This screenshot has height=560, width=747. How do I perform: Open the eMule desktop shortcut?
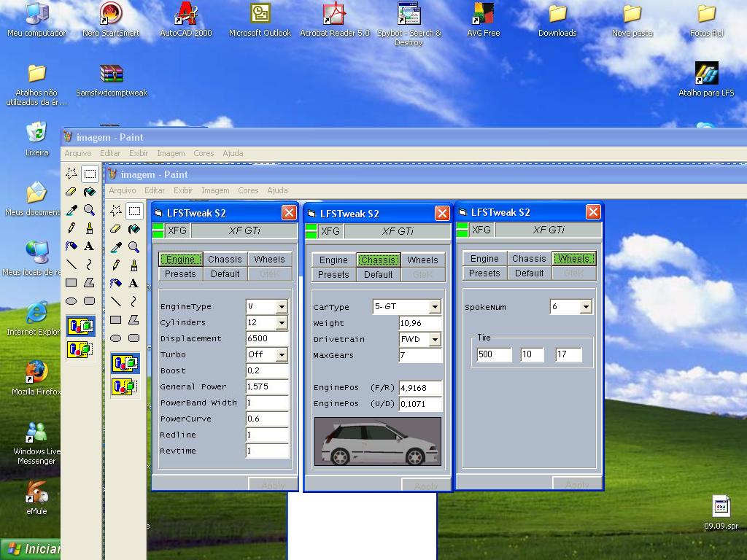point(36,498)
